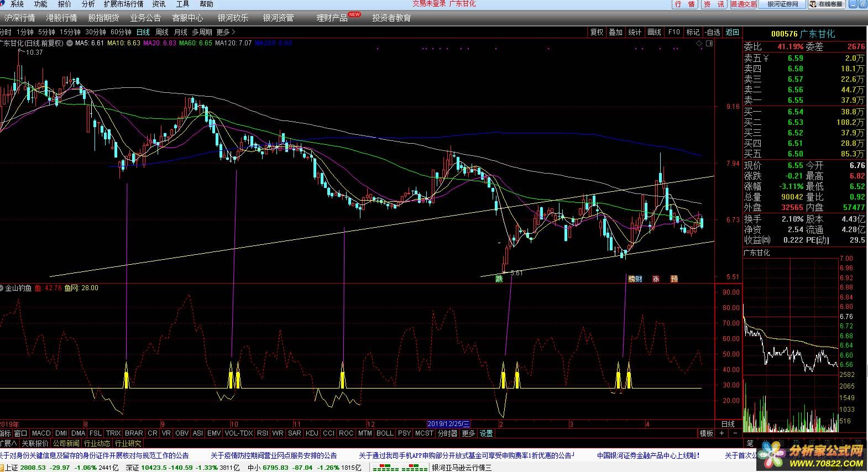The image size is (868, 472).
Task: Open the 模板 template dropdown
Action: tap(707, 433)
